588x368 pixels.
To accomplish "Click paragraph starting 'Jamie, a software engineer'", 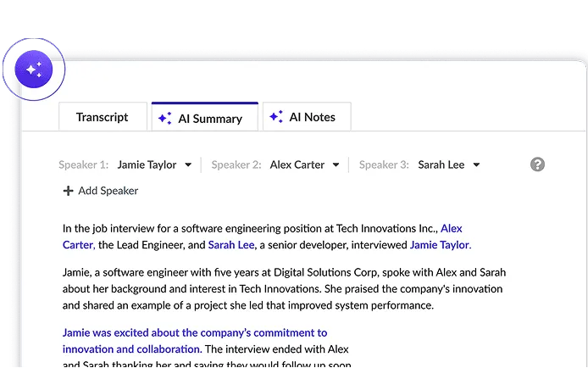I will pyautogui.click(x=284, y=288).
